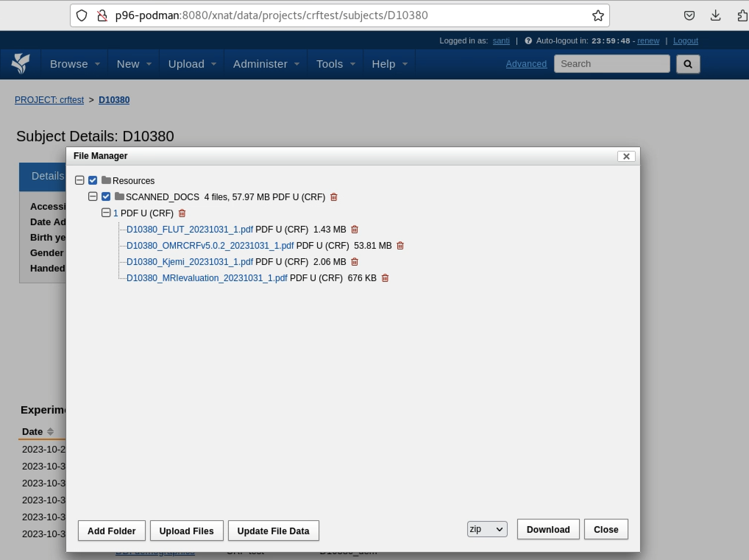Collapse the Resources tree node
Screen dimensions: 749x560
point(79,180)
